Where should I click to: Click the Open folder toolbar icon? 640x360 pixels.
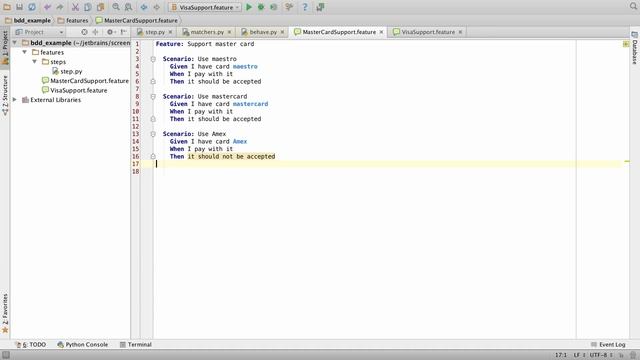coord(7,7)
